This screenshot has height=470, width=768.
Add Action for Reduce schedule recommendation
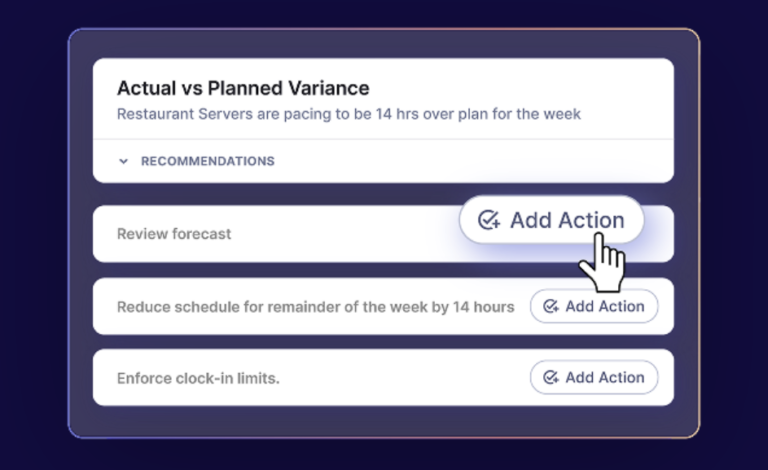click(594, 306)
